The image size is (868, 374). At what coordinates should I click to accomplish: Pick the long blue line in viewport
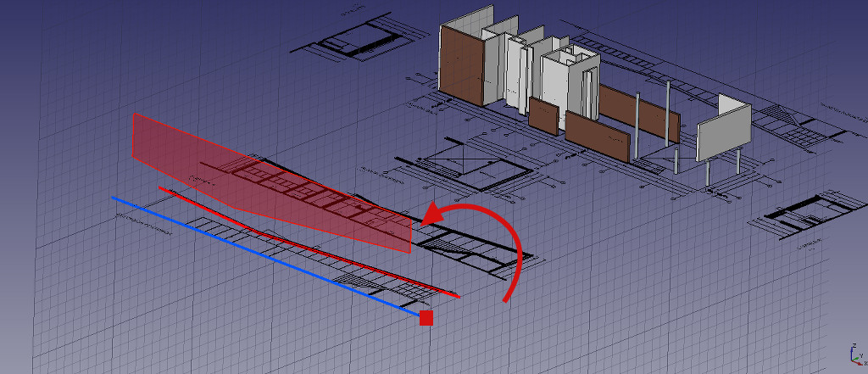click(x=264, y=256)
